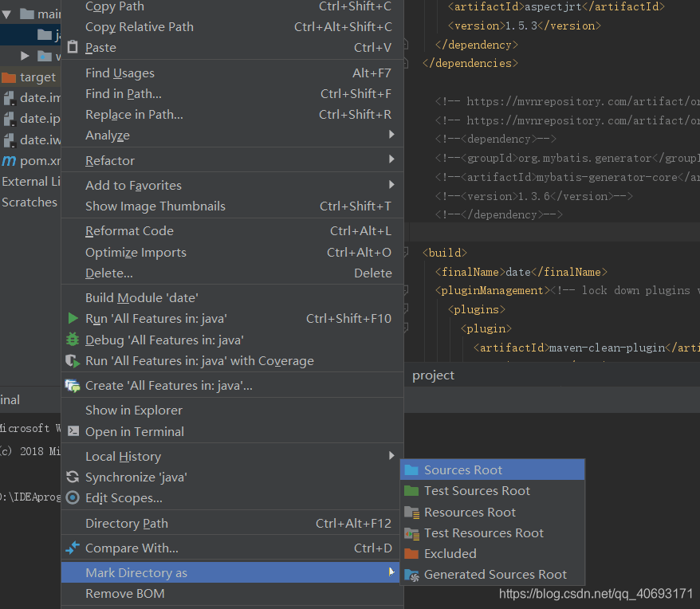This screenshot has width=700, height=609.
Task: Select Scratches node in project tree
Action: pyautogui.click(x=30, y=202)
